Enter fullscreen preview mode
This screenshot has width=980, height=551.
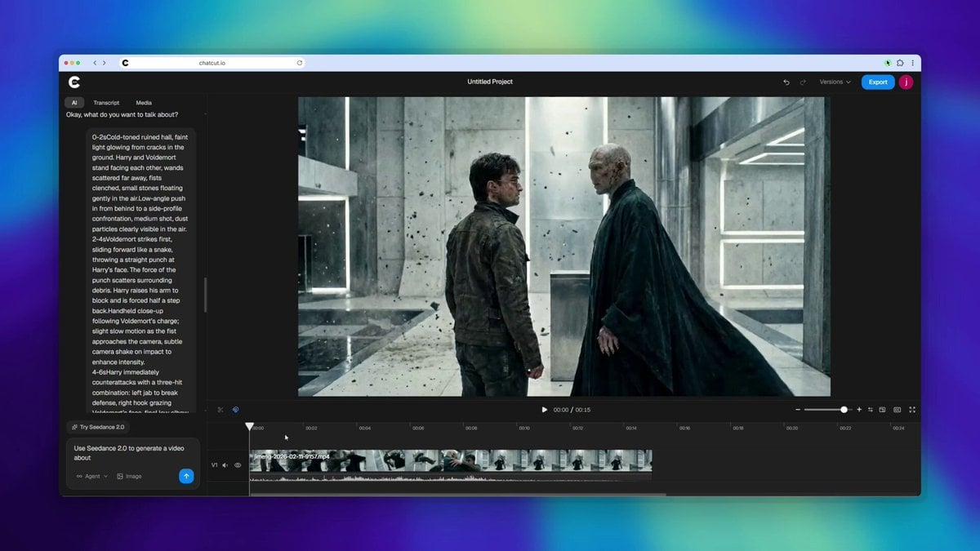point(912,410)
